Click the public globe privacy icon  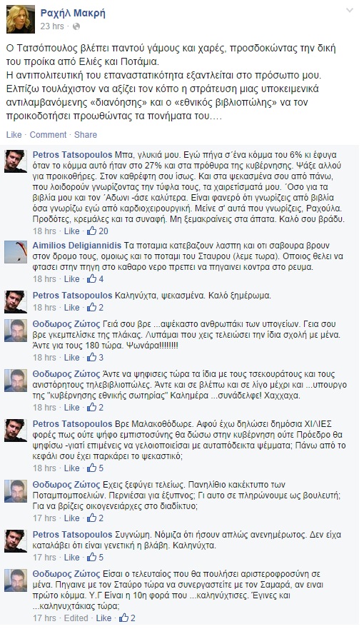76,26
